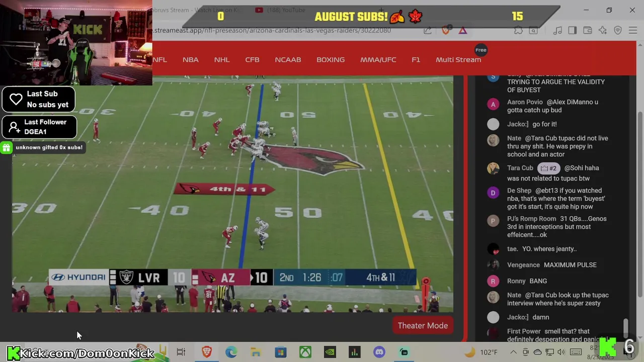The height and width of the screenshot is (362, 644).
Task: Select the NCAAB menu item
Action: coord(288,59)
